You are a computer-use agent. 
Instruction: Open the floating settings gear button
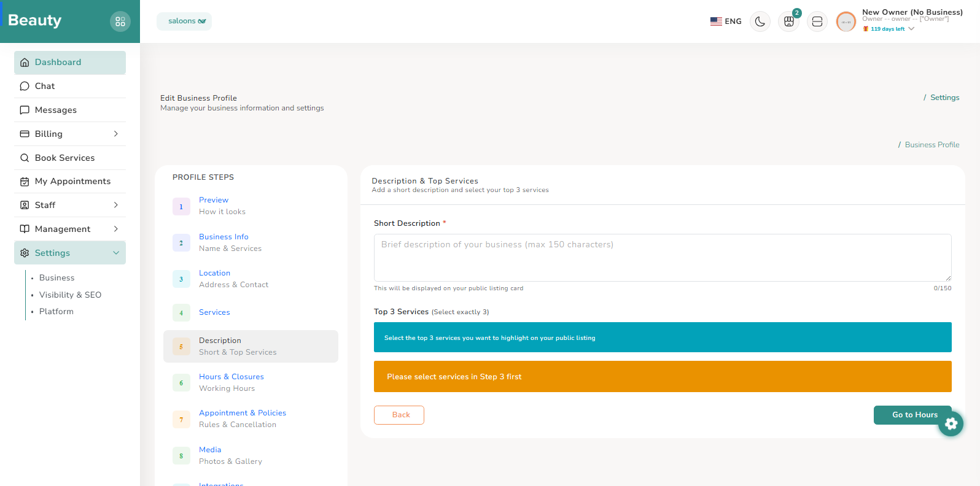click(951, 423)
